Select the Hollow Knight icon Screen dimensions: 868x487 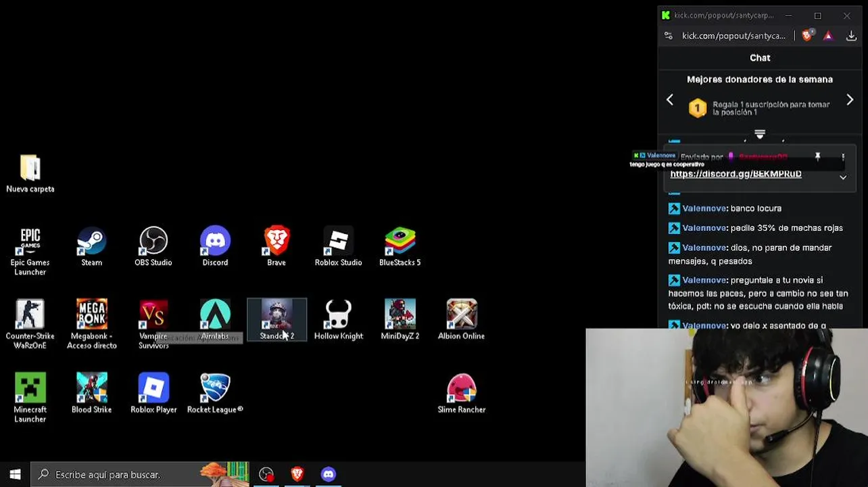338,320
